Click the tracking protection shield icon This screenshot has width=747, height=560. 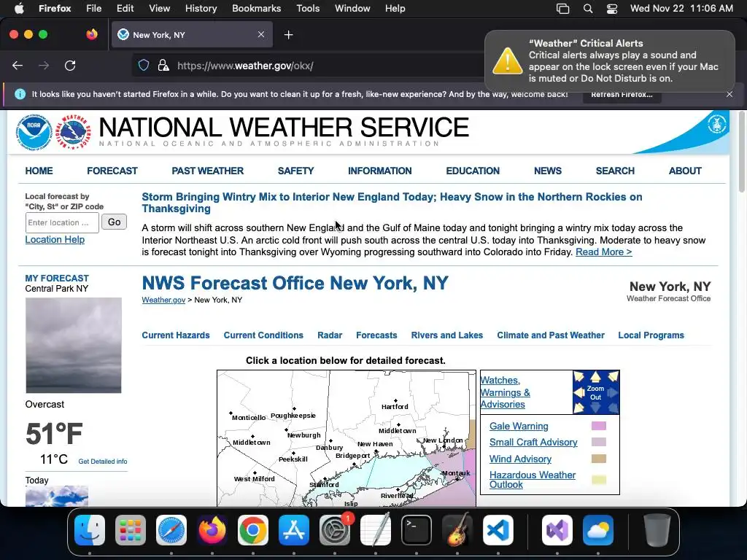pyautogui.click(x=144, y=66)
